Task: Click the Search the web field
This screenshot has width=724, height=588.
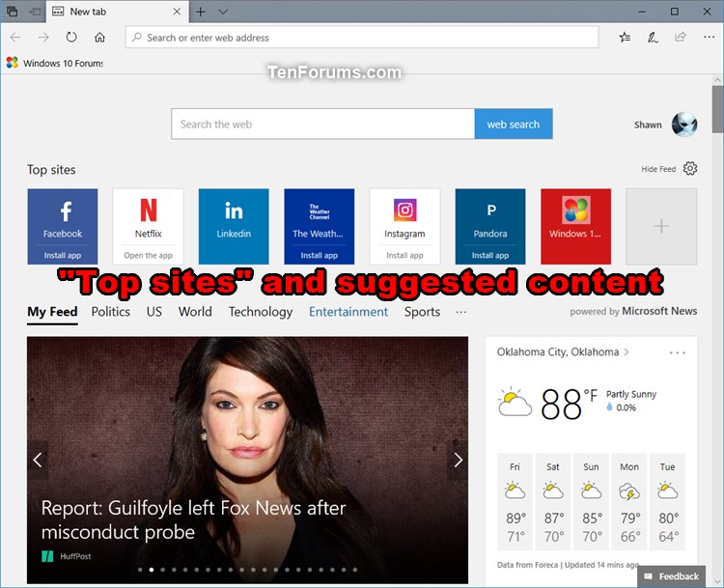Action: tap(322, 124)
